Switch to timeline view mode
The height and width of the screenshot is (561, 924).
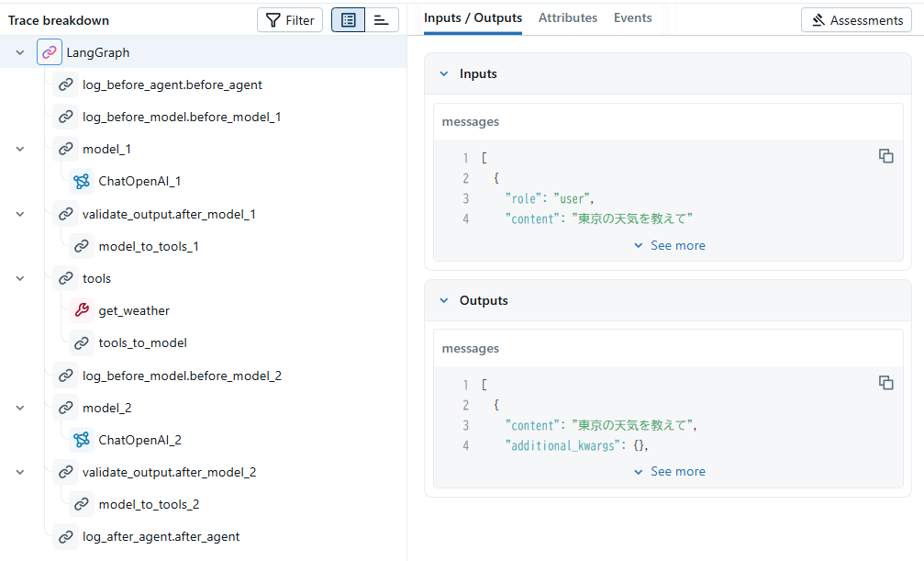[x=382, y=20]
